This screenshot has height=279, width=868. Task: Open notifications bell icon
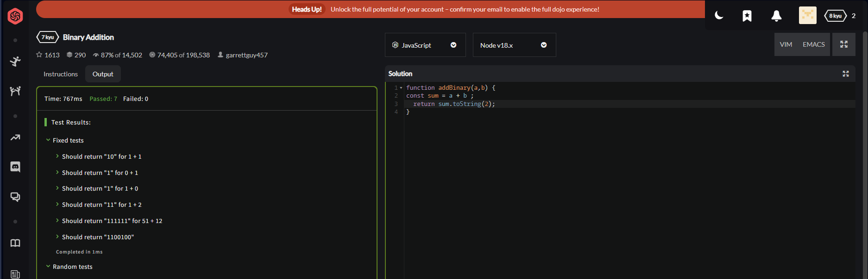776,16
